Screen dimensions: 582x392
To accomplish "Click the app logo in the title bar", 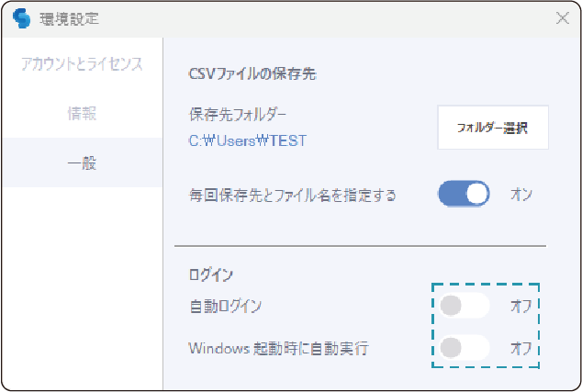I will [22, 18].
